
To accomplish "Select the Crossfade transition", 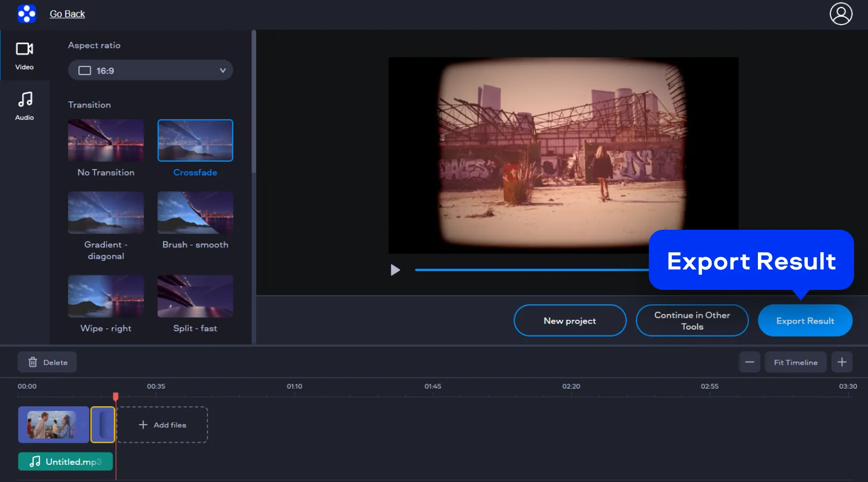I will coord(195,141).
